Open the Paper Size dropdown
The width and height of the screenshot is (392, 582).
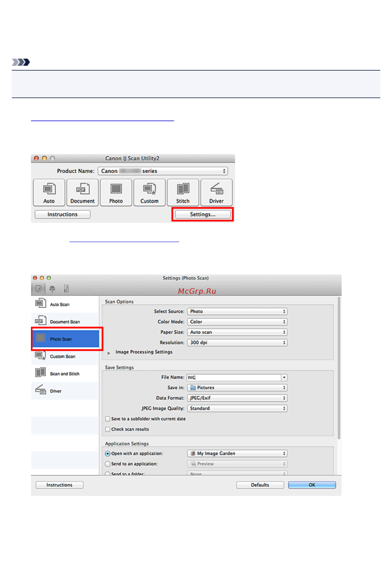click(x=237, y=332)
